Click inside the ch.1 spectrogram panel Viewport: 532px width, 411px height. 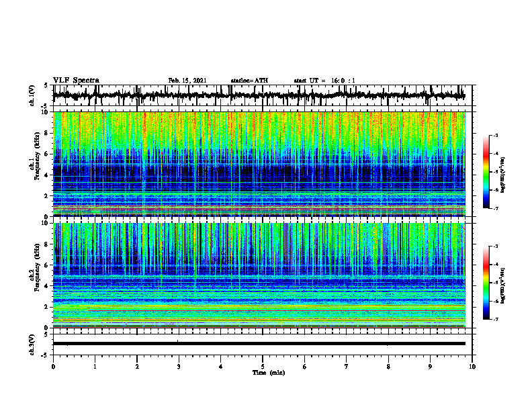point(259,164)
